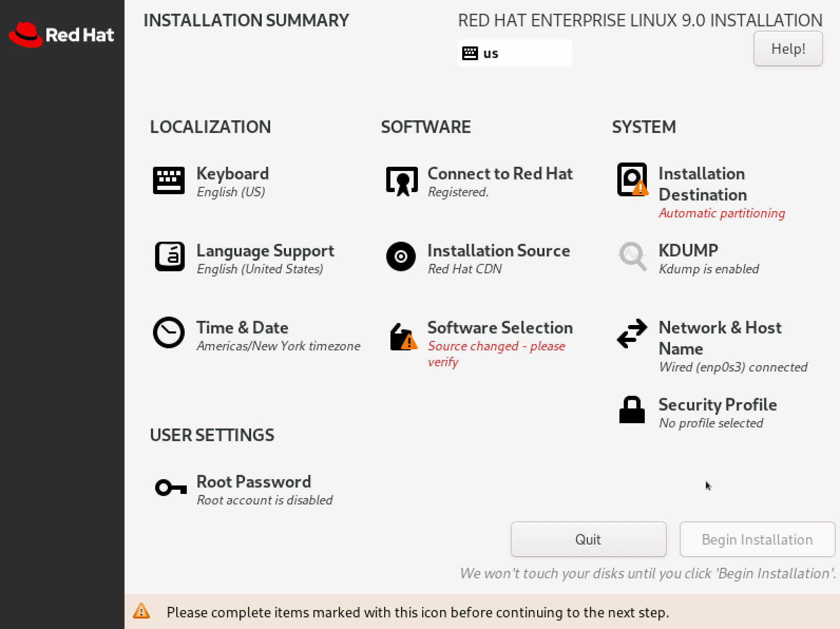Image resolution: width=840 pixels, height=629 pixels.
Task: Click the warning icon in bottom notification bar
Action: tap(141, 612)
